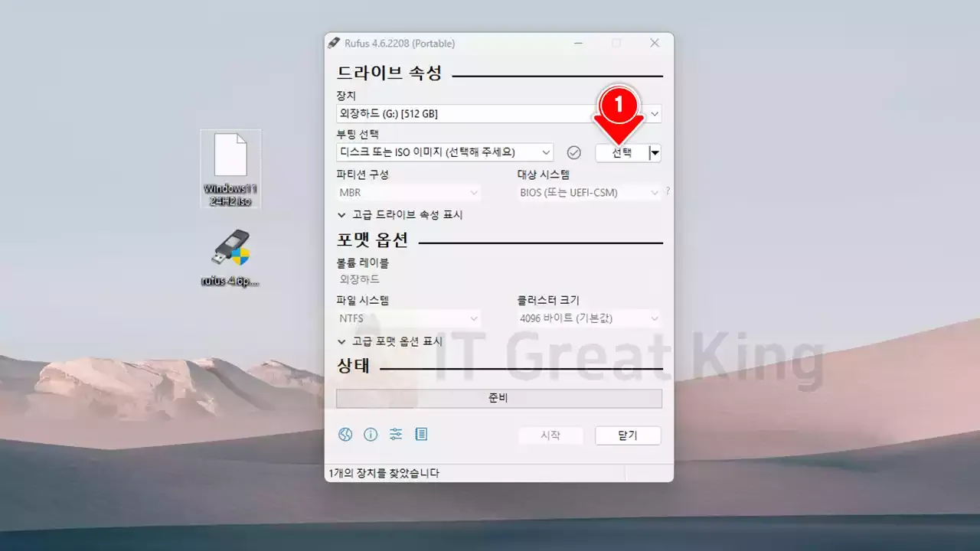
Task: Open the 대상 시스템 BIOS dropdown
Action: 589,192
